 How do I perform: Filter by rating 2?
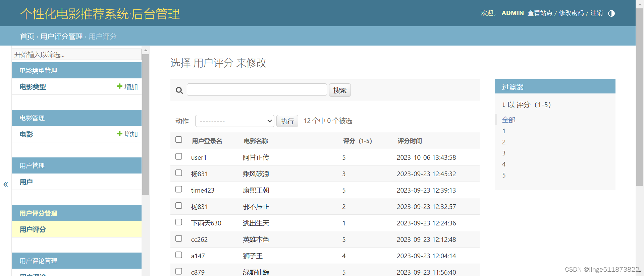click(x=504, y=142)
